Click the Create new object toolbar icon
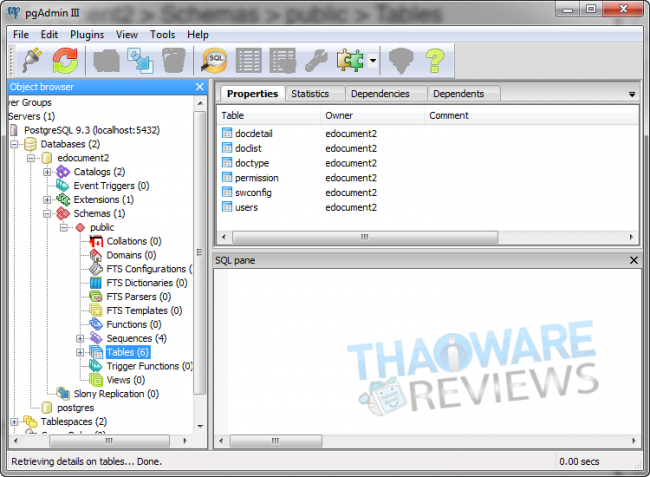 point(140,61)
